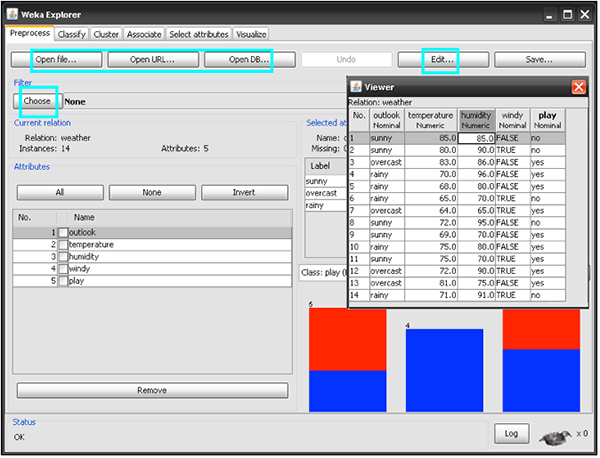This screenshot has width=600, height=458.
Task: Click the humidity column header in Viewer
Action: pyautogui.click(x=476, y=120)
